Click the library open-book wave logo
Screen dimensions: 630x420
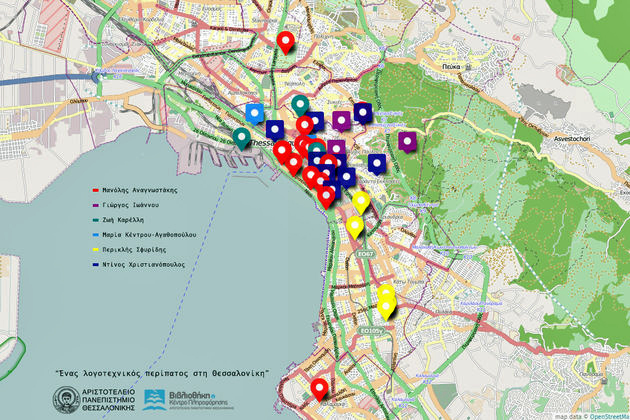pyautogui.click(x=154, y=400)
